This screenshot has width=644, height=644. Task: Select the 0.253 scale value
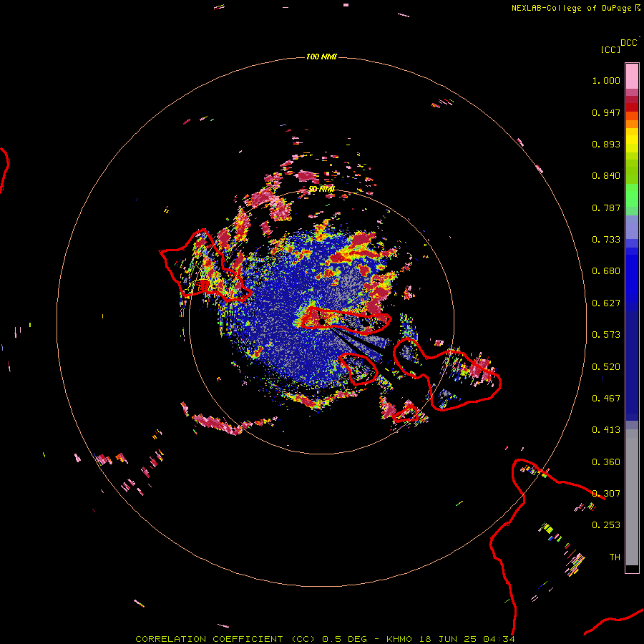[606, 525]
